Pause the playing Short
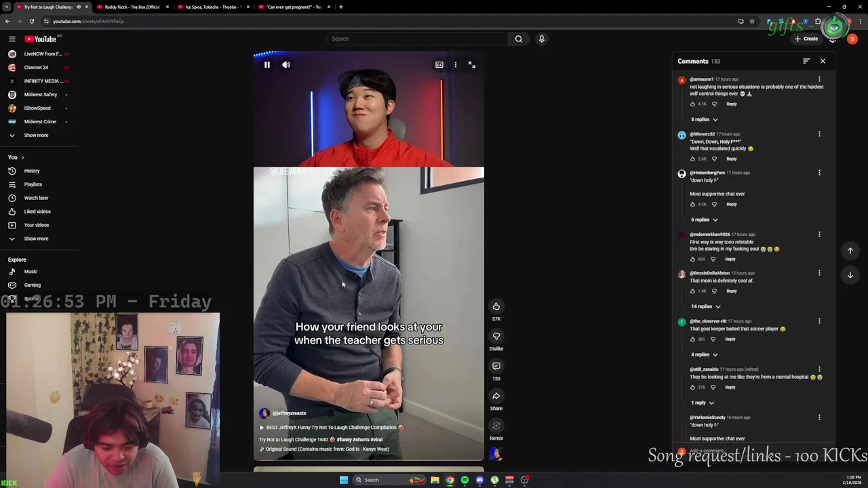This screenshot has width=868, height=488. [267, 65]
